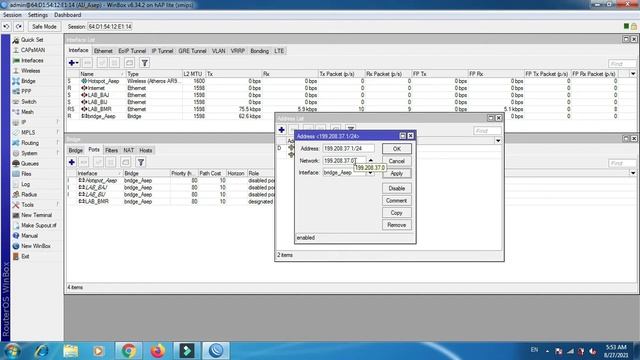
Task: Expand the Routing submenu
Action: pos(58,143)
